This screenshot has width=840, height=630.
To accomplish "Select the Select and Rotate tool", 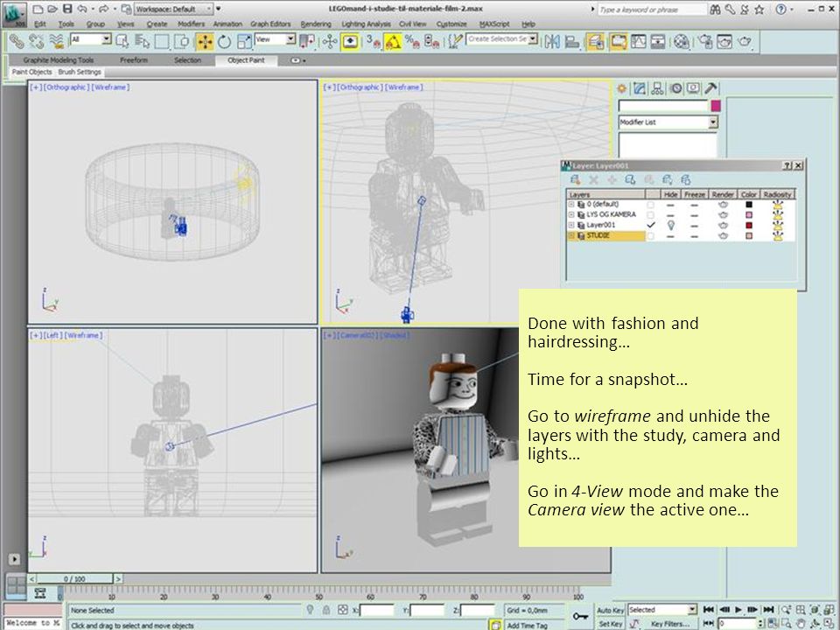I will click(224, 42).
